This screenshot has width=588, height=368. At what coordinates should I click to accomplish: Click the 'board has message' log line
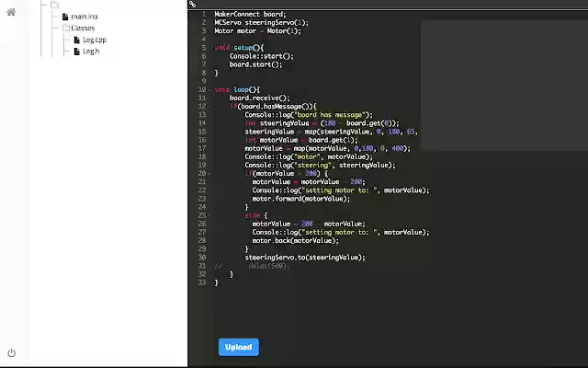pos(309,115)
